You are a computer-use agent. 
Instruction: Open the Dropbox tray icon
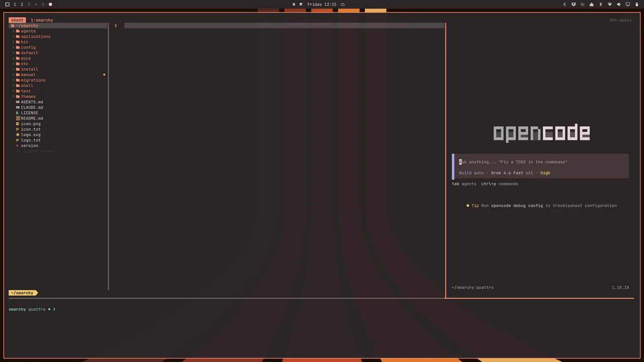(x=574, y=4)
